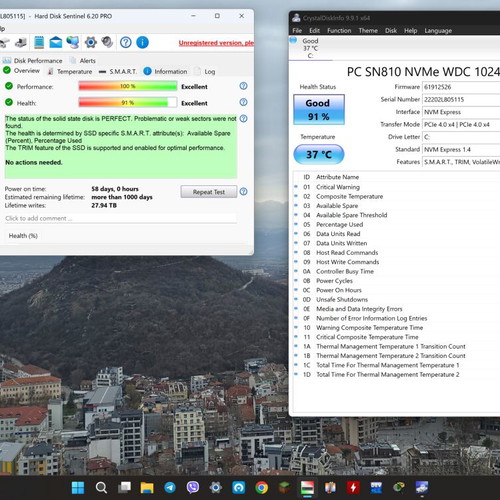
Task: Open the Temperature tab
Action: click(x=70, y=71)
